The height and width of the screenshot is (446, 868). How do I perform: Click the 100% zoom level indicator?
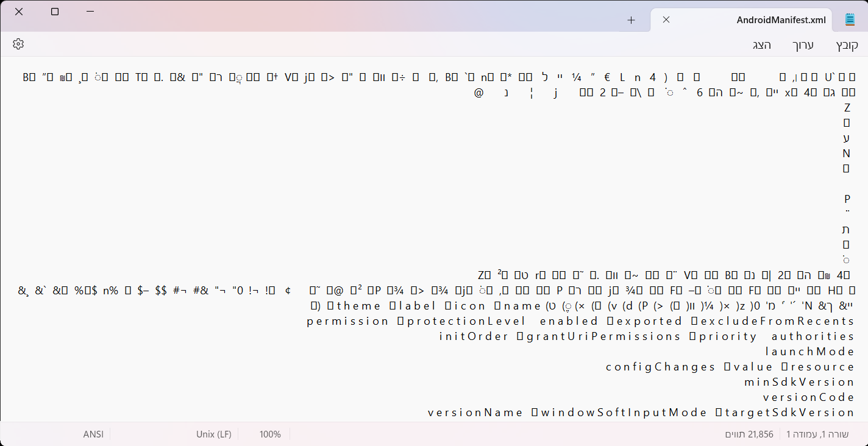tap(270, 434)
